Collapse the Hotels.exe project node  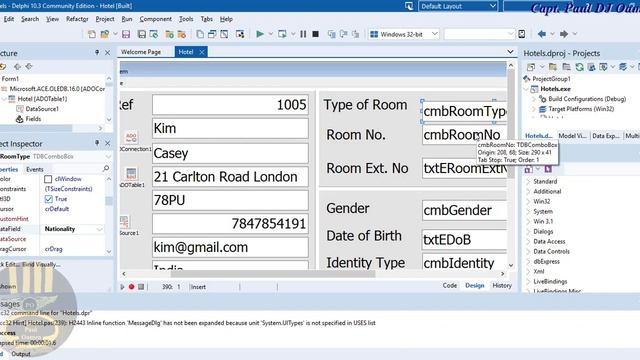click(527, 89)
